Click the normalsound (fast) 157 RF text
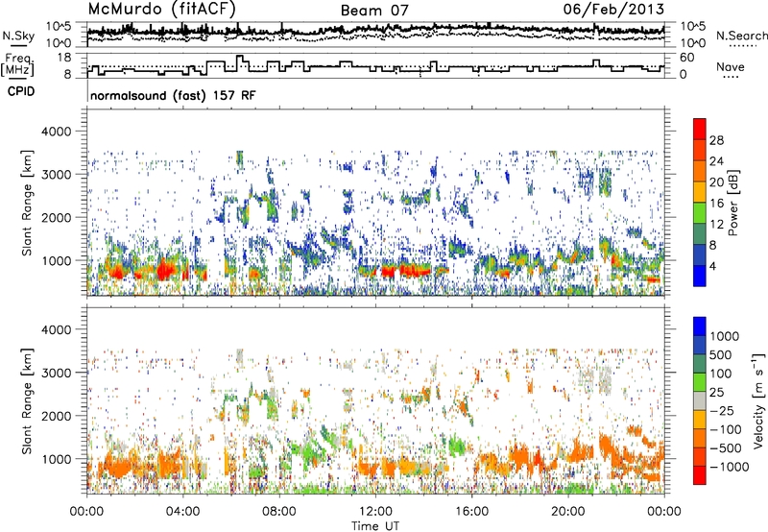This screenshot has height=532, width=768. point(173,95)
